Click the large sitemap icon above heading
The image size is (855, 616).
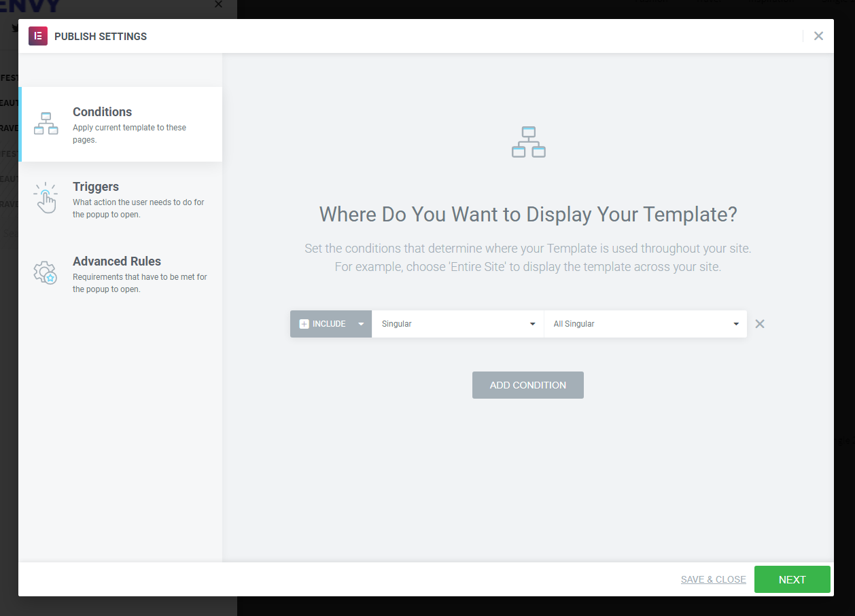528,142
